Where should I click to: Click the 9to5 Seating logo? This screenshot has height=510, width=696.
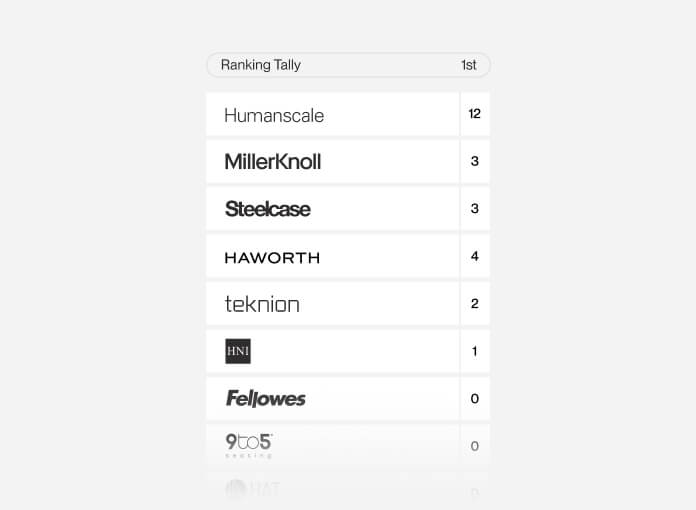(249, 444)
